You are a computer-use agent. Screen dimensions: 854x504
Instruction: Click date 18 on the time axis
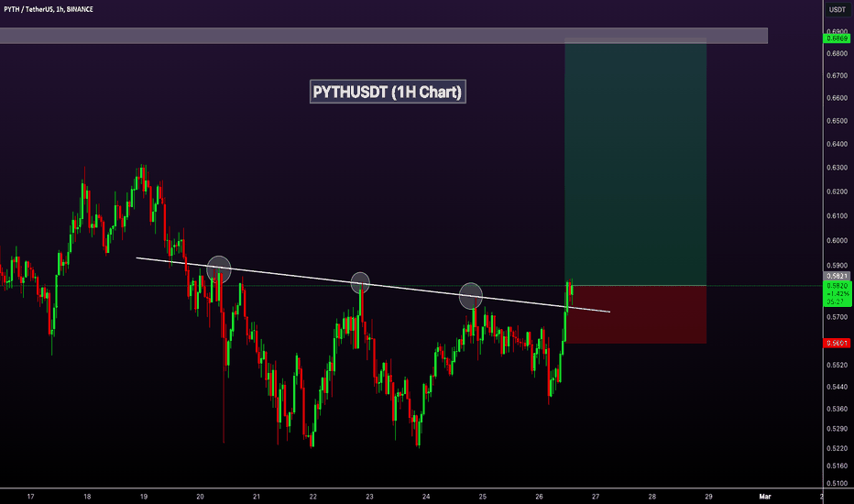[x=87, y=497]
